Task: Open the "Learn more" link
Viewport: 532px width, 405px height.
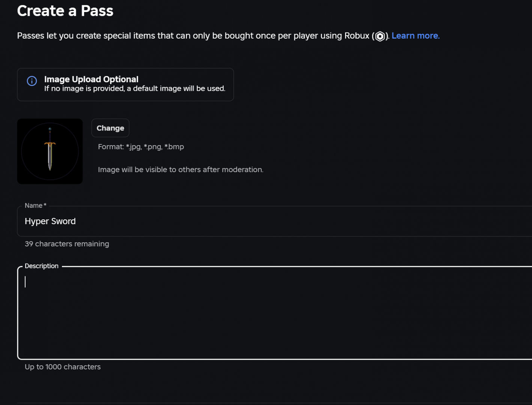Action: 415,36
